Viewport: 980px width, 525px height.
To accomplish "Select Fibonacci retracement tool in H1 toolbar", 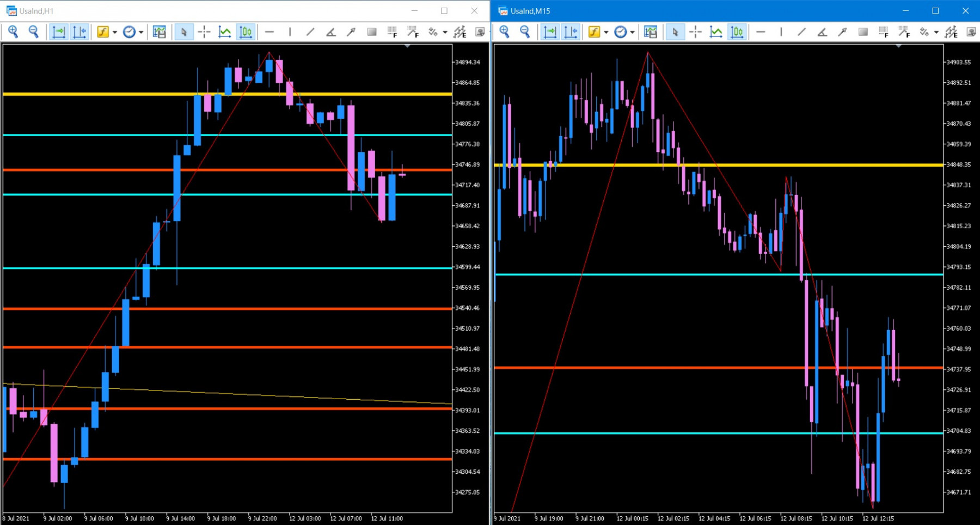I will tap(393, 32).
